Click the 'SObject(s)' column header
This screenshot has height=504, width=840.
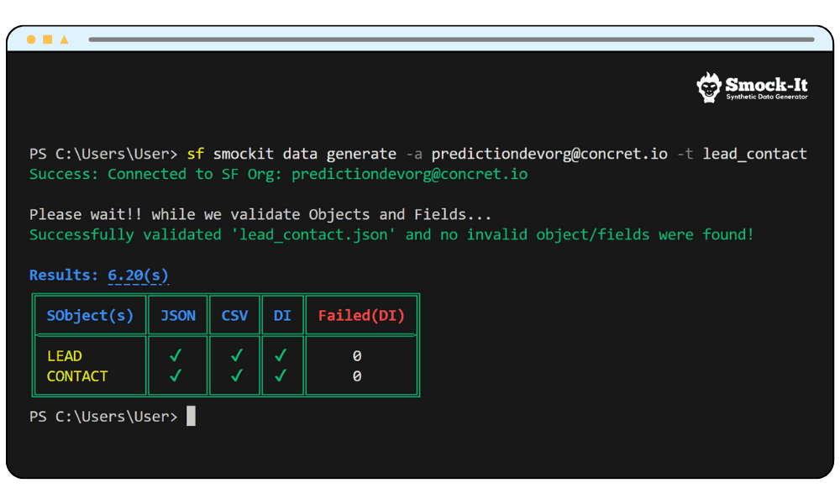coord(90,316)
